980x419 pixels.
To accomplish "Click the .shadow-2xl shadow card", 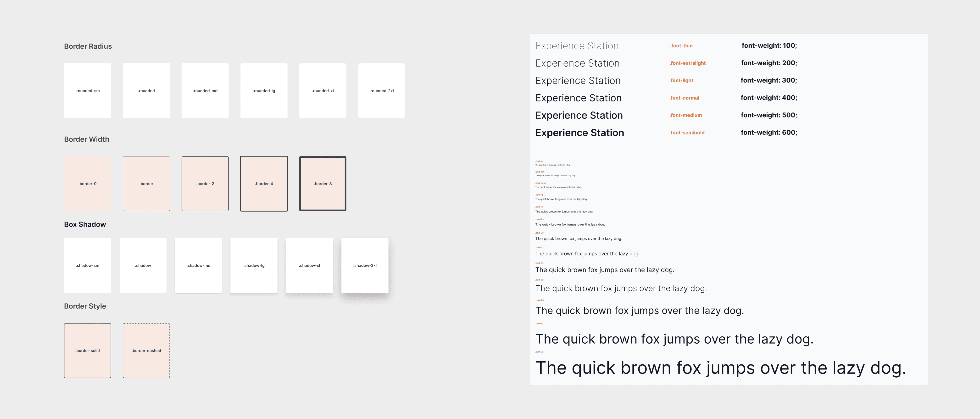I will pyautogui.click(x=364, y=265).
